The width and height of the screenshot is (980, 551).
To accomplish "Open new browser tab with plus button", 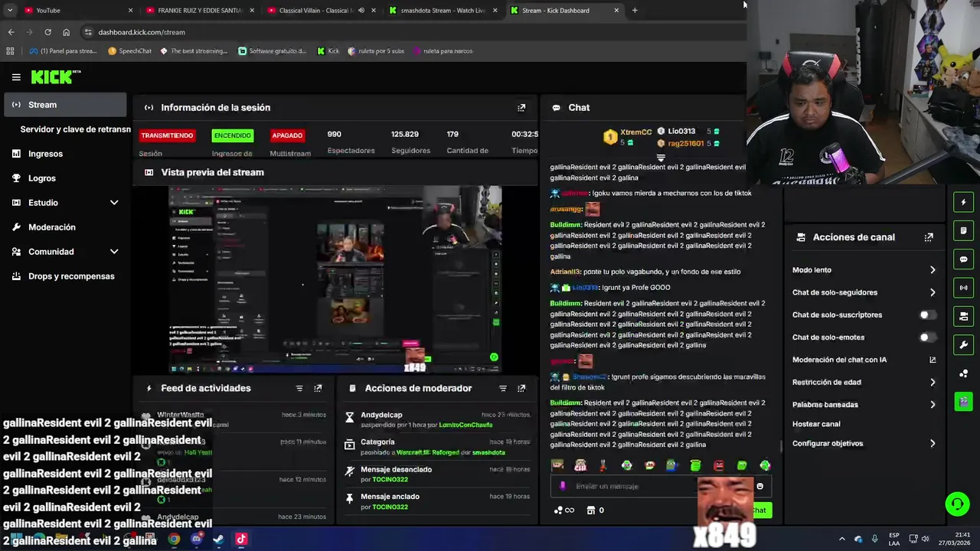I will click(x=635, y=11).
